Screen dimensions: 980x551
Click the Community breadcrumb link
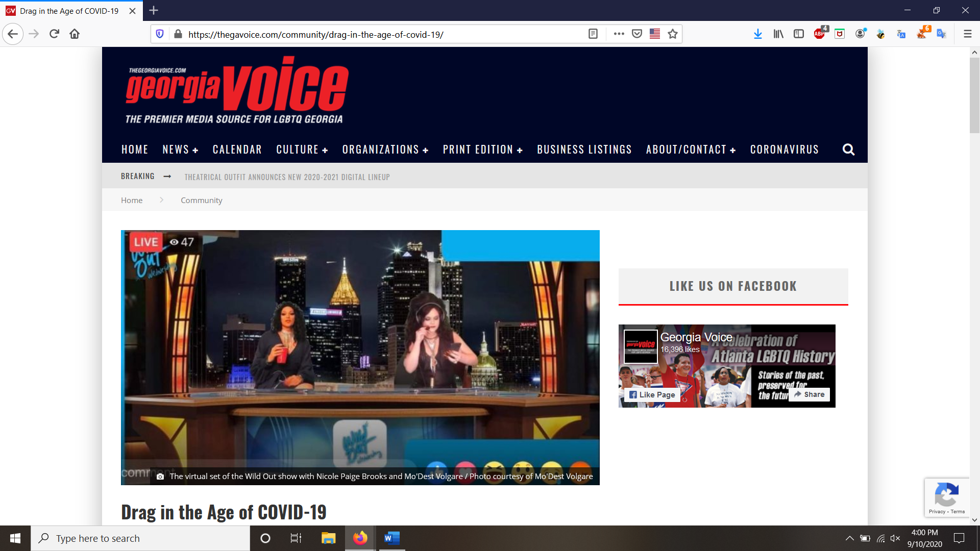(201, 201)
